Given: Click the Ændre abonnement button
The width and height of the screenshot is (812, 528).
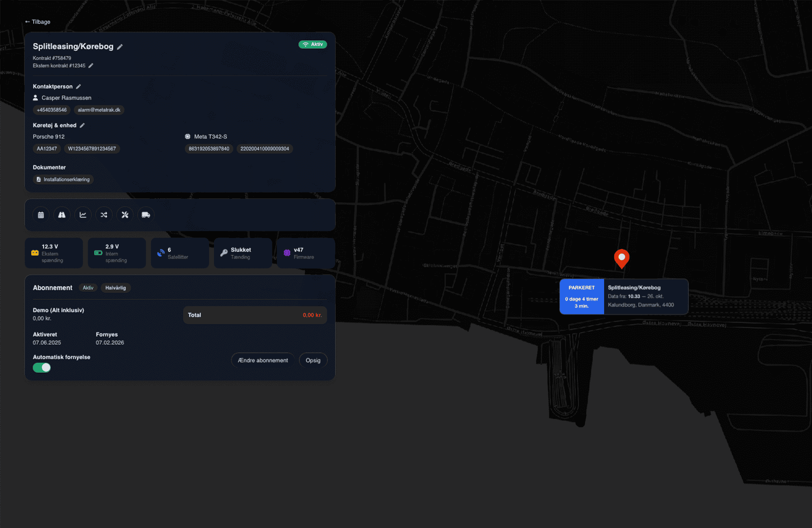Looking at the screenshot, I should click(x=263, y=360).
